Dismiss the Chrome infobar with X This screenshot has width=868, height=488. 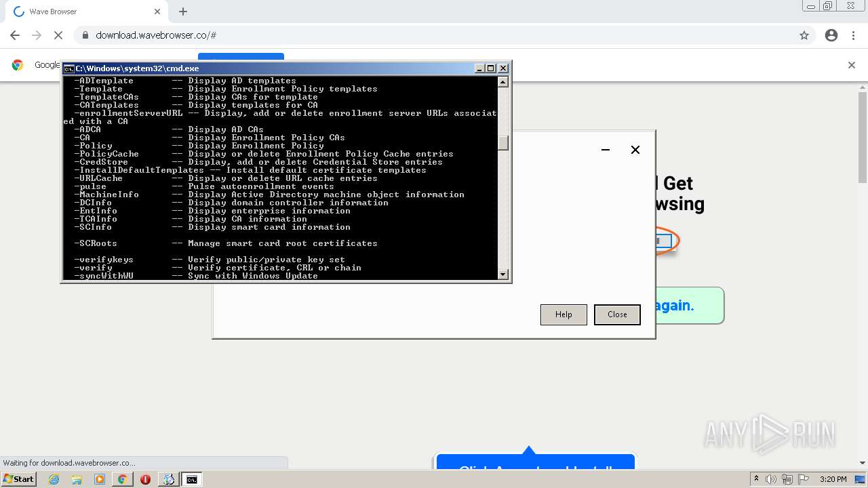click(852, 65)
